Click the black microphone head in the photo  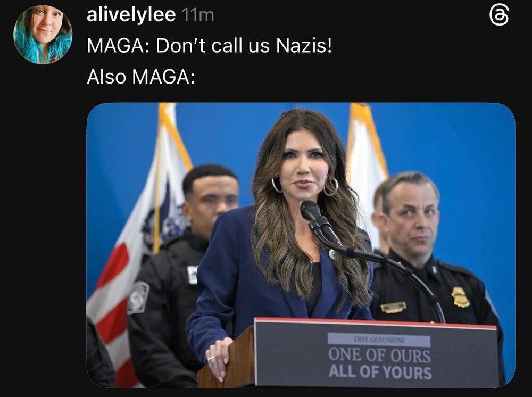(311, 210)
